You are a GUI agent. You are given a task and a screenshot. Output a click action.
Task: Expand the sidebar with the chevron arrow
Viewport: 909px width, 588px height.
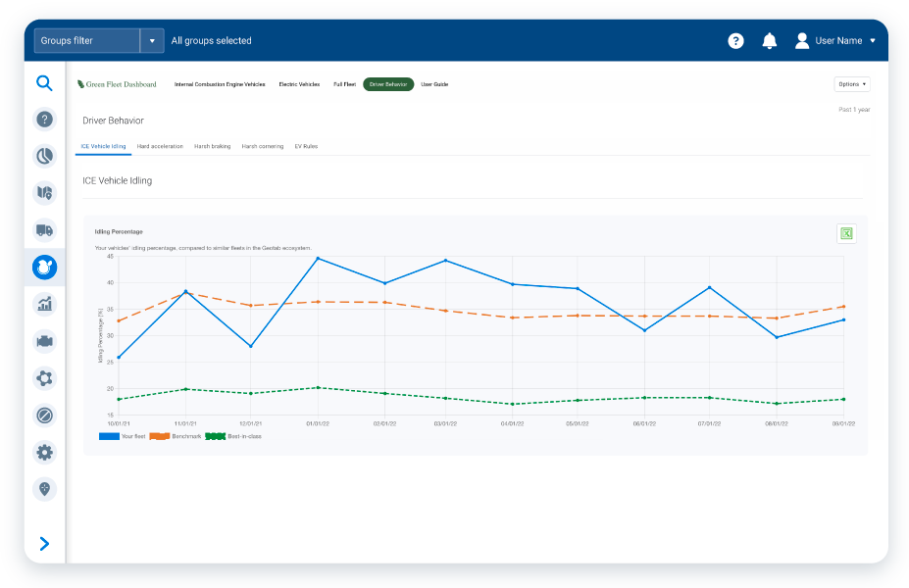[x=44, y=544]
